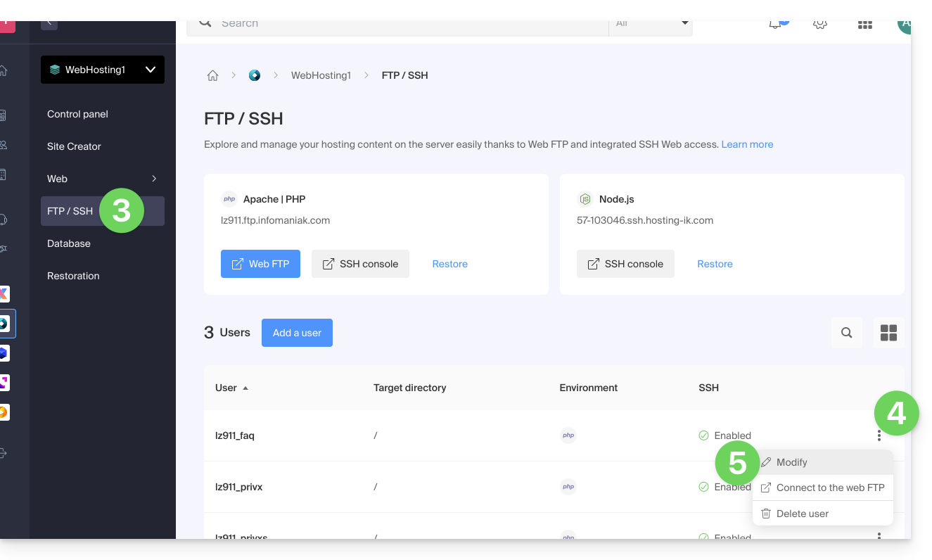
Task: Open the home icon in the breadcrumb
Action: click(212, 75)
